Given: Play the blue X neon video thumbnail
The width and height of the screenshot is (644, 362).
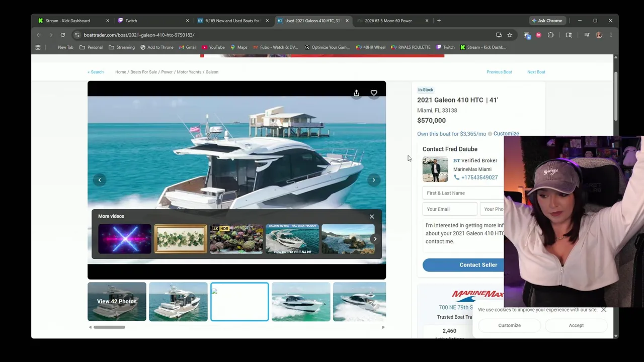Looking at the screenshot, I should [x=125, y=239].
